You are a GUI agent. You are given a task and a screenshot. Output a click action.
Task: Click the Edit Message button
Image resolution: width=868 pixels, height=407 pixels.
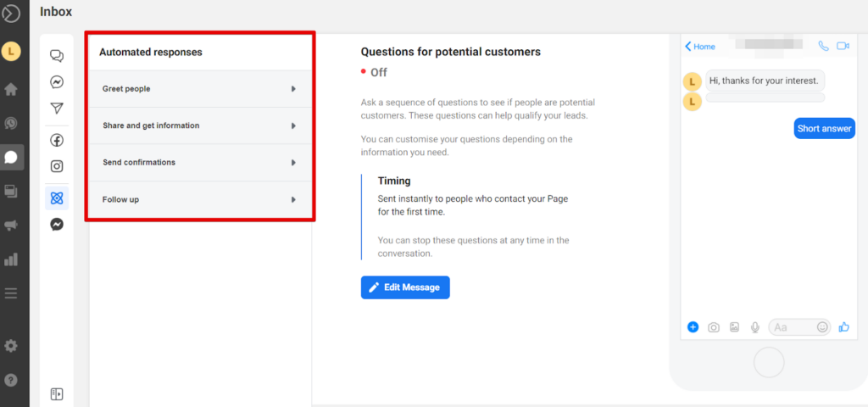[405, 287]
